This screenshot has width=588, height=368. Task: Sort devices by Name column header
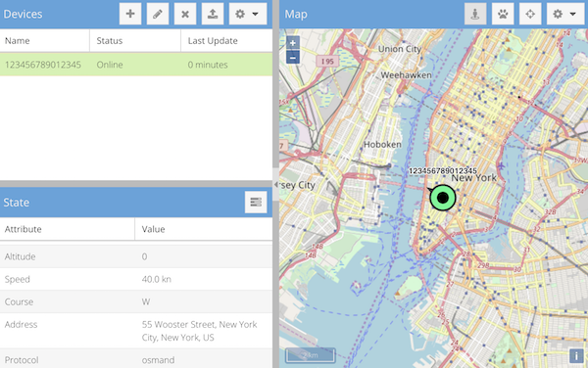point(45,40)
